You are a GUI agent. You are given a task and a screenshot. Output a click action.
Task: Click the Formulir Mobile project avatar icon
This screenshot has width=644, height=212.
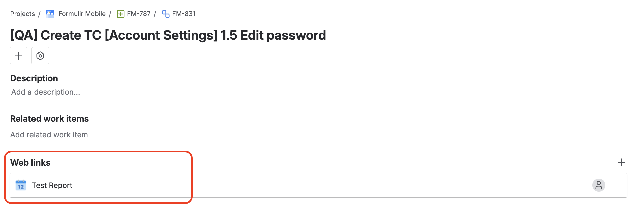click(x=50, y=14)
